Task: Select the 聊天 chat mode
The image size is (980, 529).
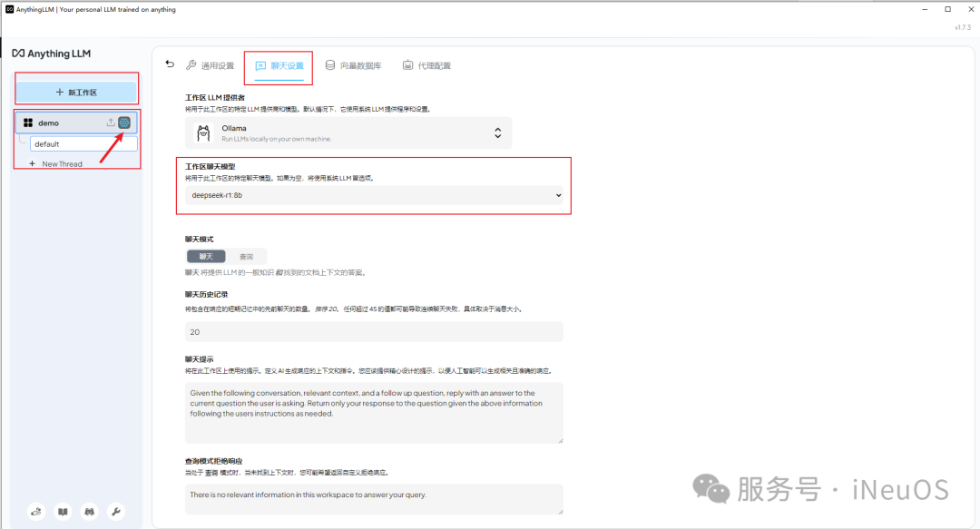Action: [x=206, y=257]
